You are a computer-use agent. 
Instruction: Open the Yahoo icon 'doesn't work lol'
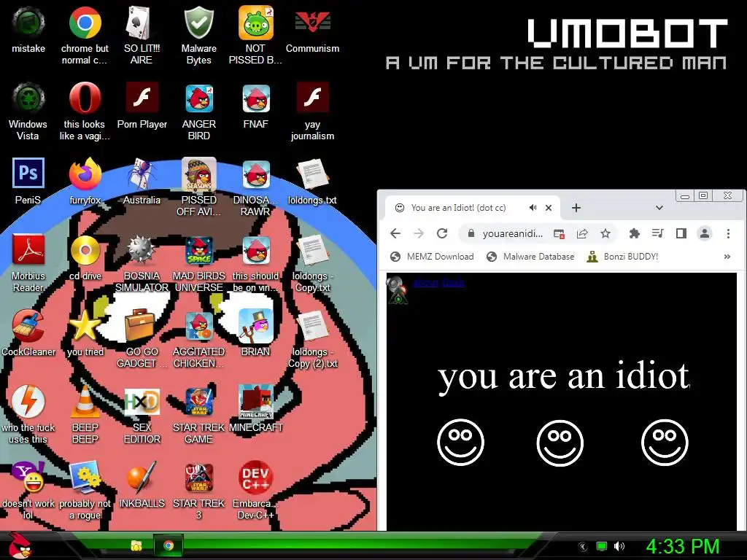coord(28,478)
